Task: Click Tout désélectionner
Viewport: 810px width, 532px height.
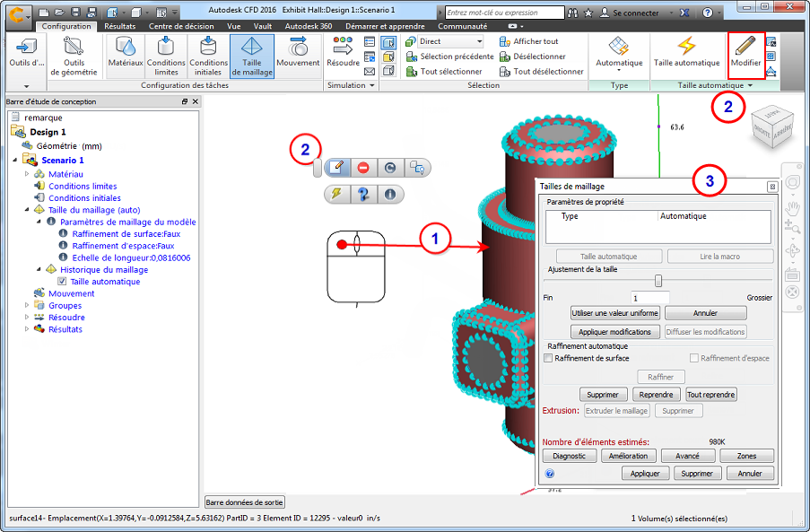Action: click(542, 71)
